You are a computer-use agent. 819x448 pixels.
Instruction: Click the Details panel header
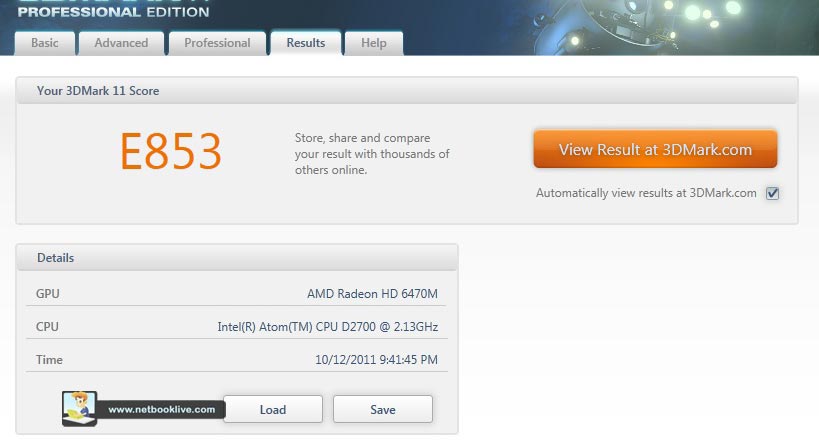point(237,258)
